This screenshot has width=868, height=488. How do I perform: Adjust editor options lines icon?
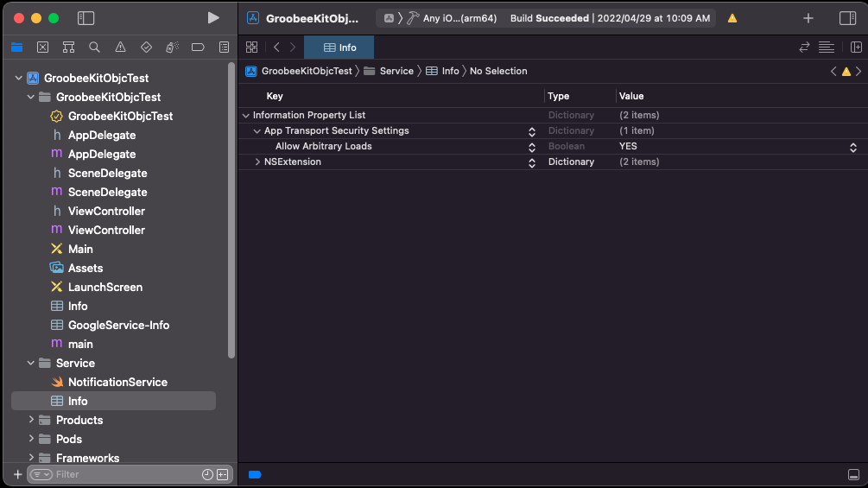827,47
